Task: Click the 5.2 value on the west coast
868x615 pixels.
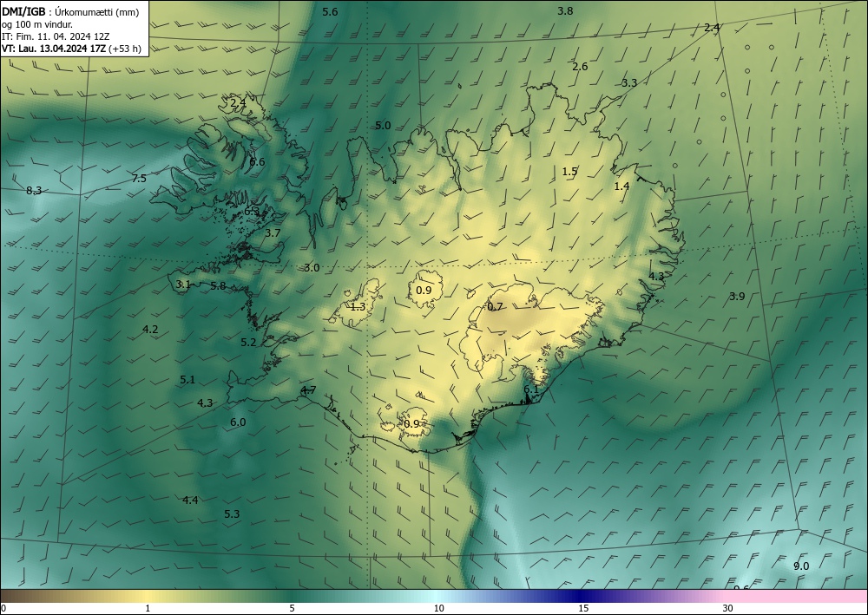Action: 248,343
